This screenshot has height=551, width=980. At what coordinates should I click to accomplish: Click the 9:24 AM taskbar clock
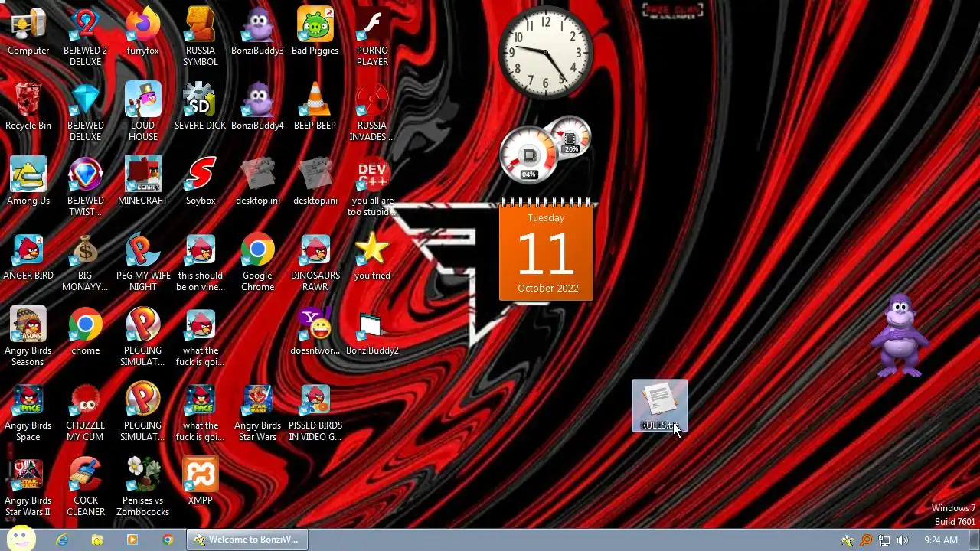click(941, 540)
